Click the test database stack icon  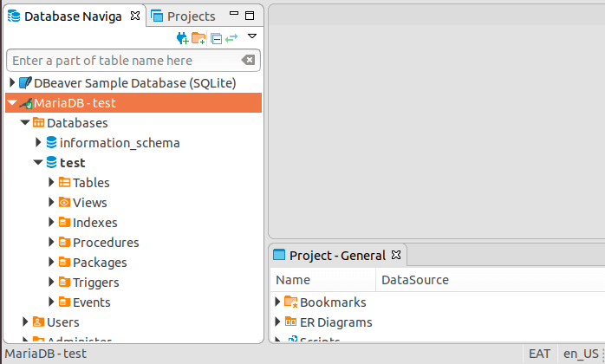click(51, 162)
